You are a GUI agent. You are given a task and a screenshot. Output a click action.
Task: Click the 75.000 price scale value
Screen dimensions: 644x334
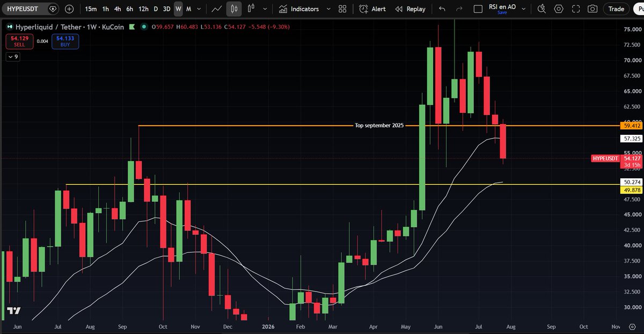click(x=632, y=30)
